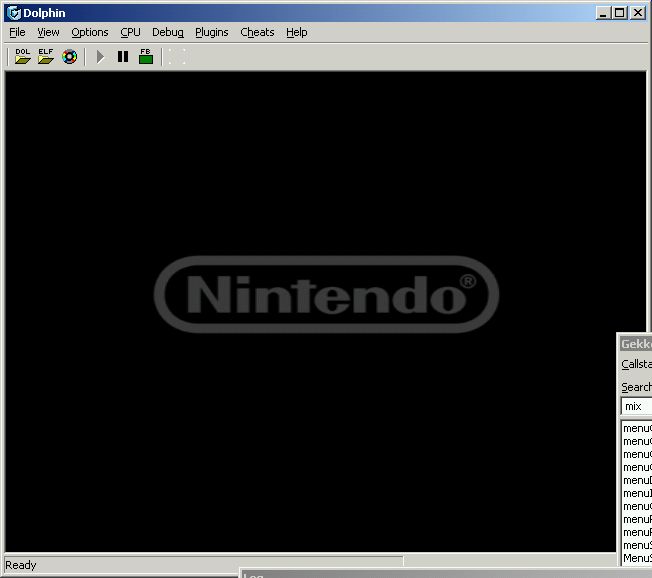Click the Callstack label in Gekko window
Viewport: 652px width, 578px height.
point(636,364)
